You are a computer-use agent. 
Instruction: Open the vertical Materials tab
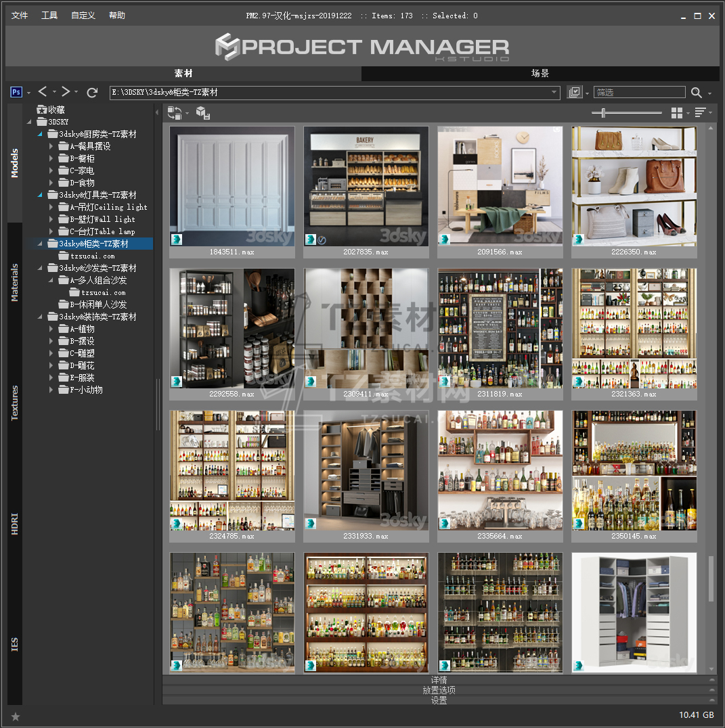tap(15, 282)
